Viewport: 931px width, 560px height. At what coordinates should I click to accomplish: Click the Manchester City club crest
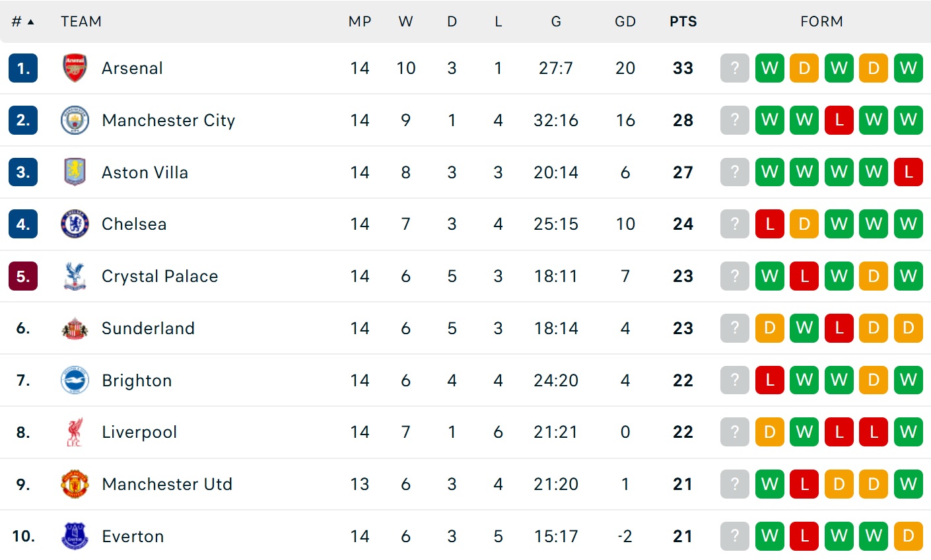pyautogui.click(x=75, y=120)
